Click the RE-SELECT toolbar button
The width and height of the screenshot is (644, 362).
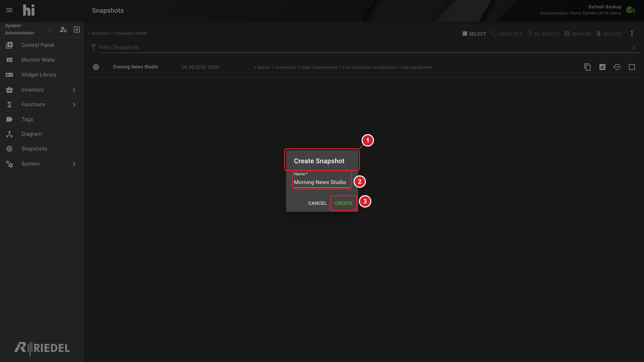click(543, 34)
